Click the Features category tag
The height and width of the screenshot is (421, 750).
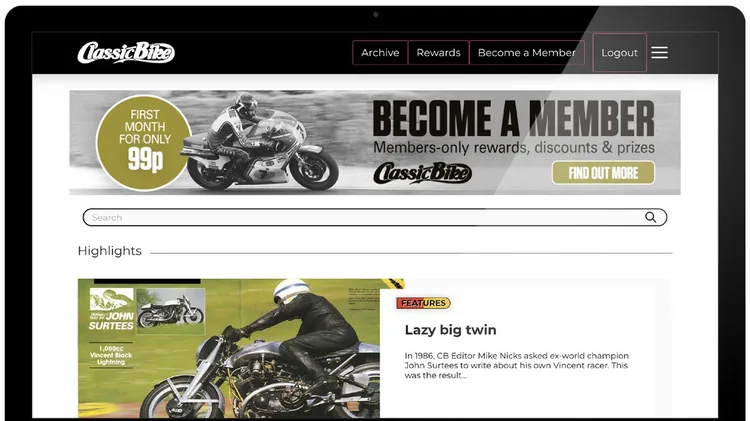click(x=423, y=303)
